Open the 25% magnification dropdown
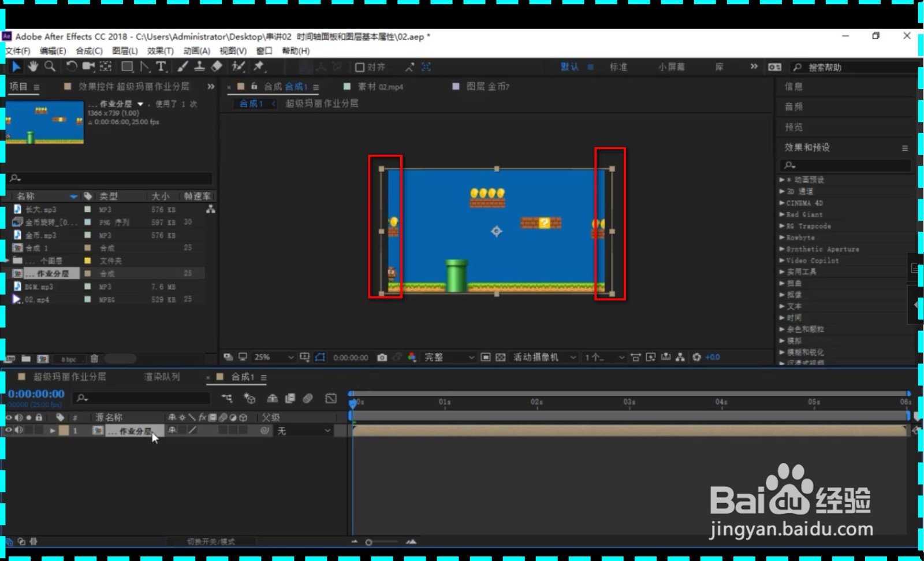This screenshot has width=924, height=561. pyautogui.click(x=274, y=358)
